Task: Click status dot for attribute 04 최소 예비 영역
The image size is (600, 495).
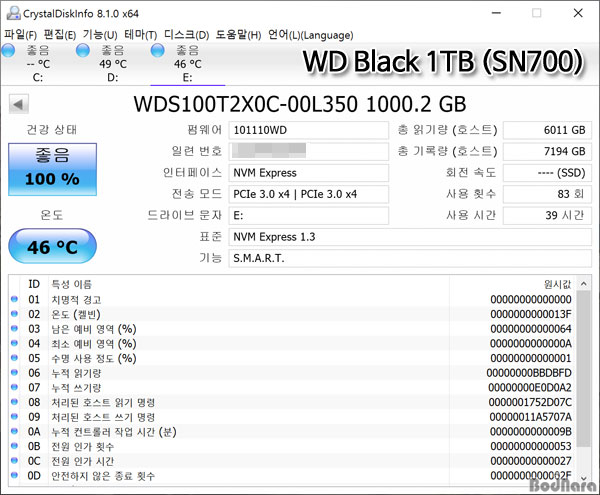Action: coord(15,343)
